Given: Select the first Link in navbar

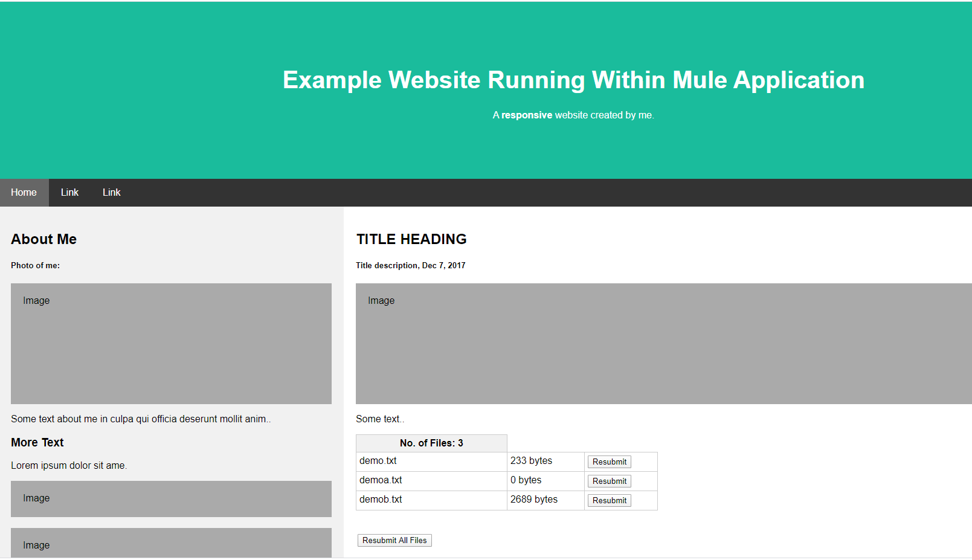Looking at the screenshot, I should click(x=69, y=193).
